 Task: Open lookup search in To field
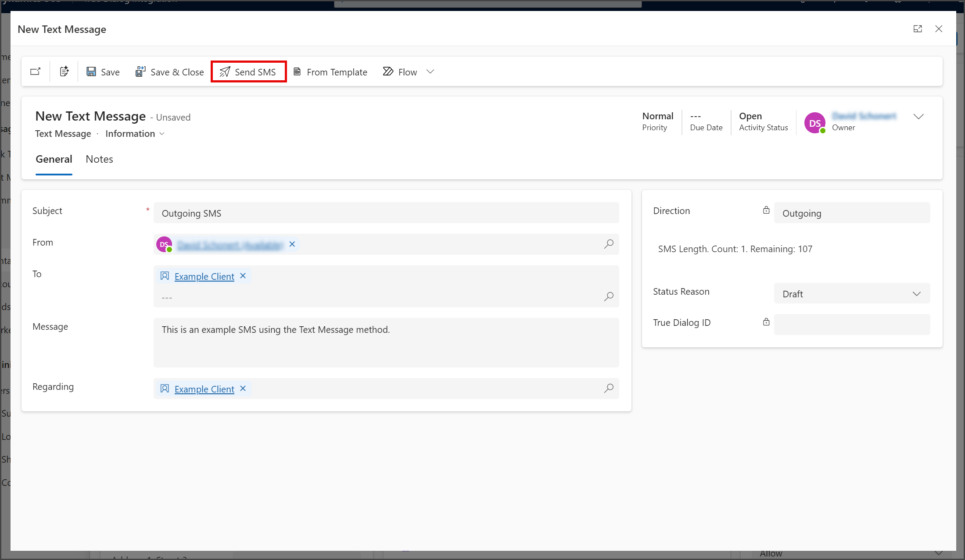pyautogui.click(x=609, y=297)
